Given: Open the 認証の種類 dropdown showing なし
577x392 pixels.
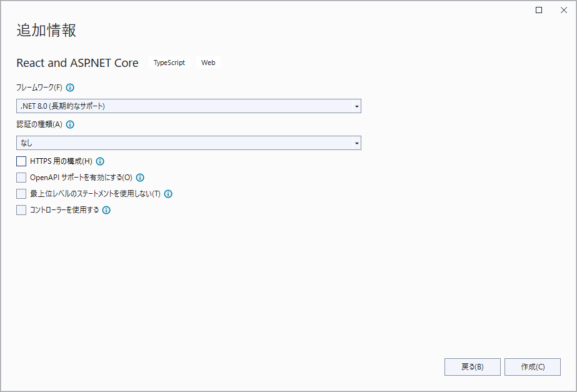Looking at the screenshot, I should point(189,143).
